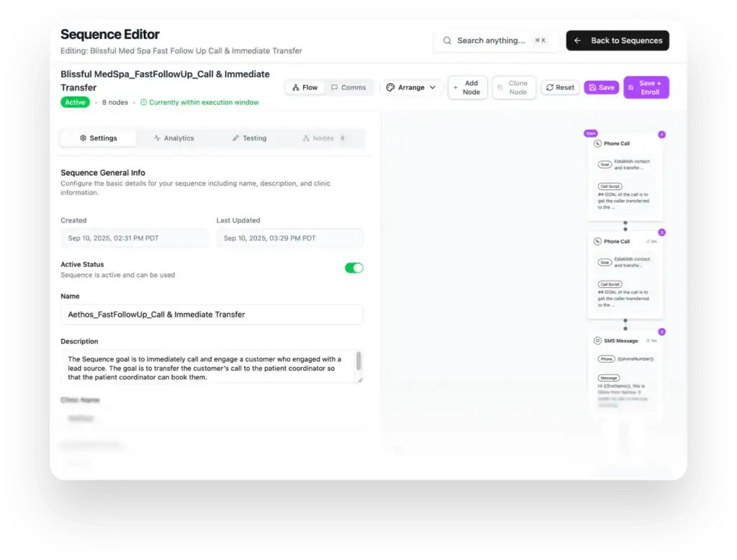Click the Save + Enroll button
Image resolution: width=737 pixels, height=560 pixels.
click(x=646, y=88)
